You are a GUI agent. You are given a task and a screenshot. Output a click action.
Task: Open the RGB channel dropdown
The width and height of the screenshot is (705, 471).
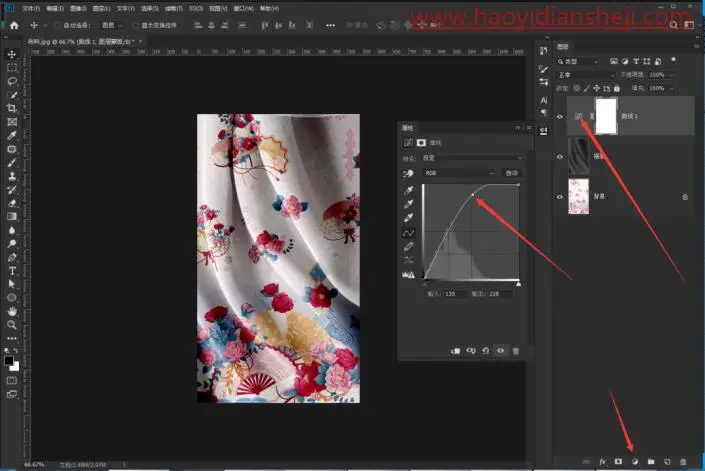(x=459, y=173)
